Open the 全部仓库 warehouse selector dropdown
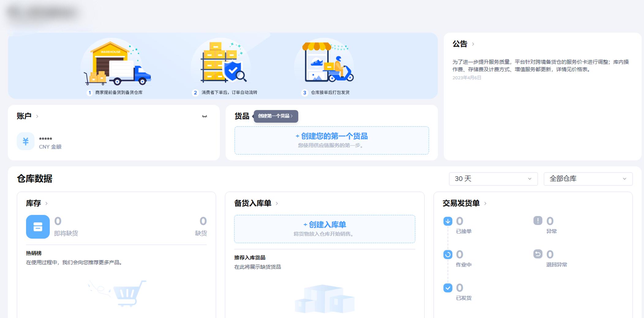The width and height of the screenshot is (644, 318). [x=587, y=179]
